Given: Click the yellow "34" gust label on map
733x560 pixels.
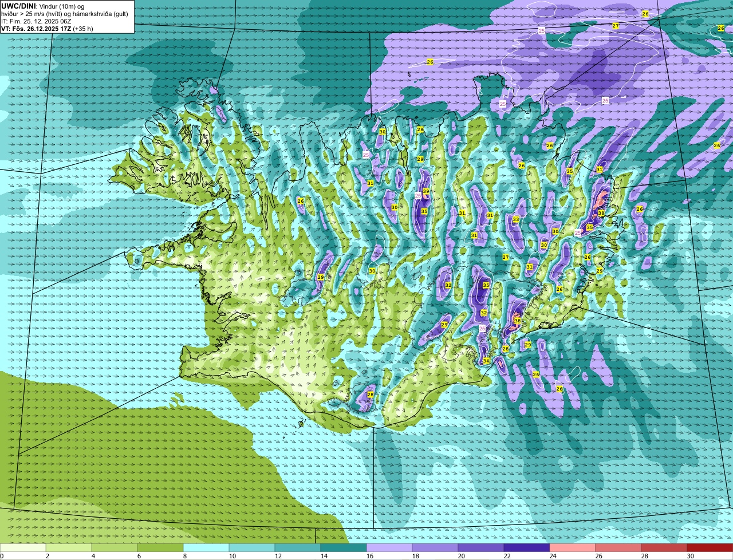Looking at the screenshot, I should (486, 361).
